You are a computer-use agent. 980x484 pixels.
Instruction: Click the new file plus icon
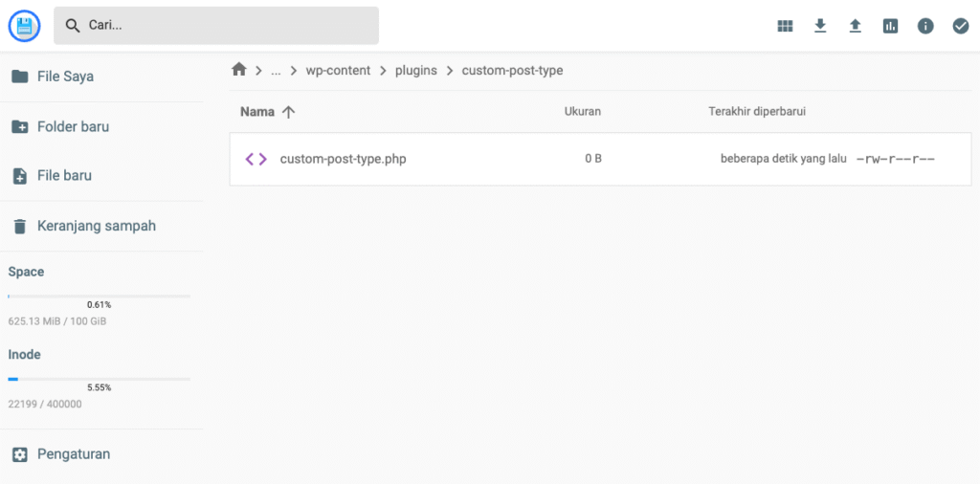click(20, 176)
